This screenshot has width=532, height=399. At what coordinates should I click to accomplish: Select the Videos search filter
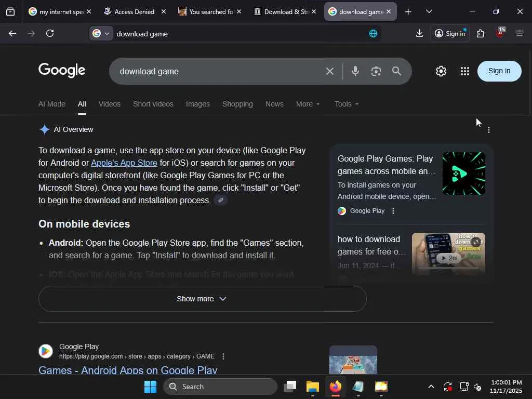pos(110,104)
